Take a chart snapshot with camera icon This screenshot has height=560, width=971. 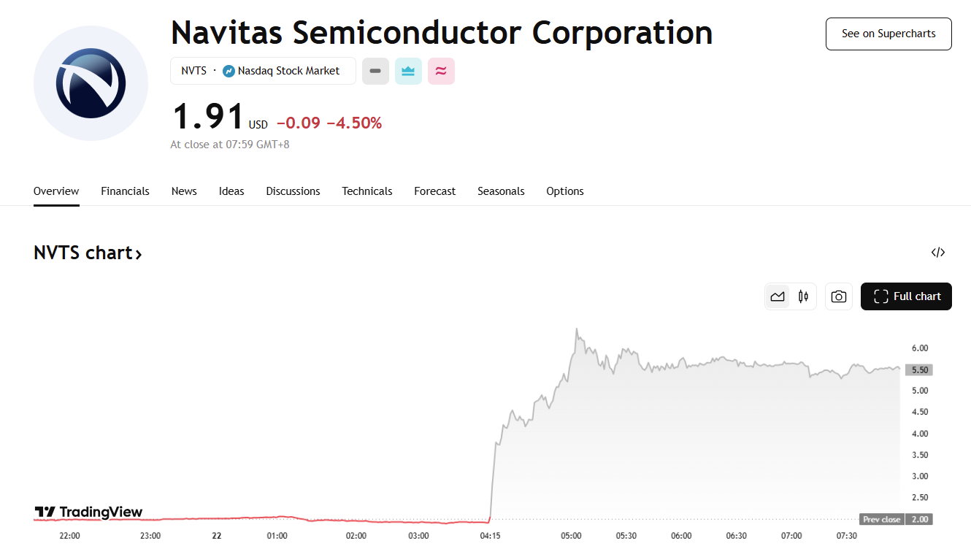(x=839, y=296)
